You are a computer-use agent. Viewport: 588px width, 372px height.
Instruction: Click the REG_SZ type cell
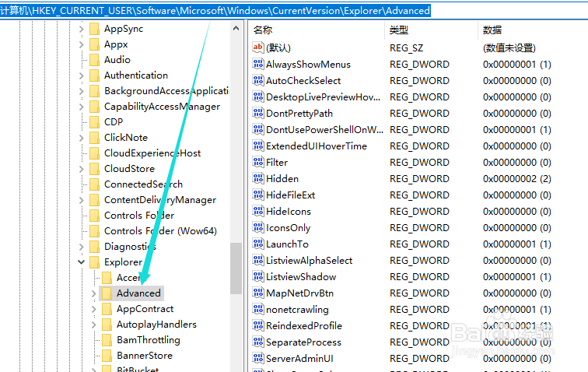coord(406,48)
